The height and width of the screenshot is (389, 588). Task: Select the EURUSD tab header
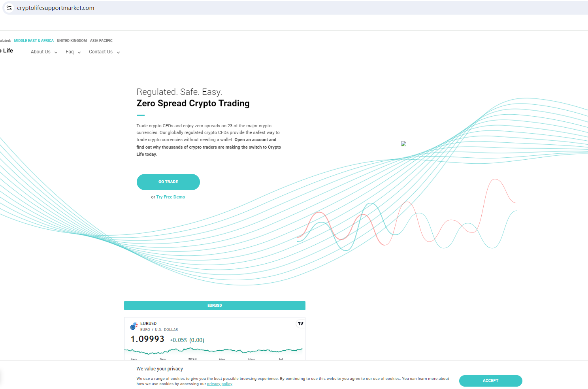215,305
